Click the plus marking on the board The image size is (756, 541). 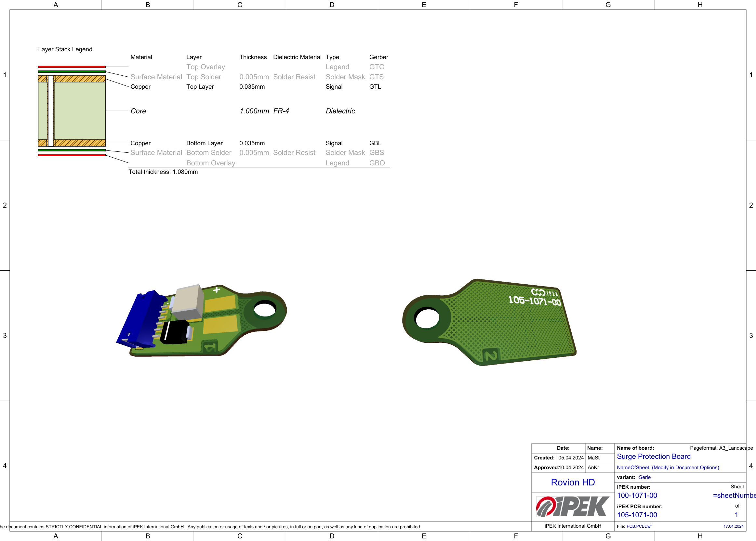coord(217,290)
